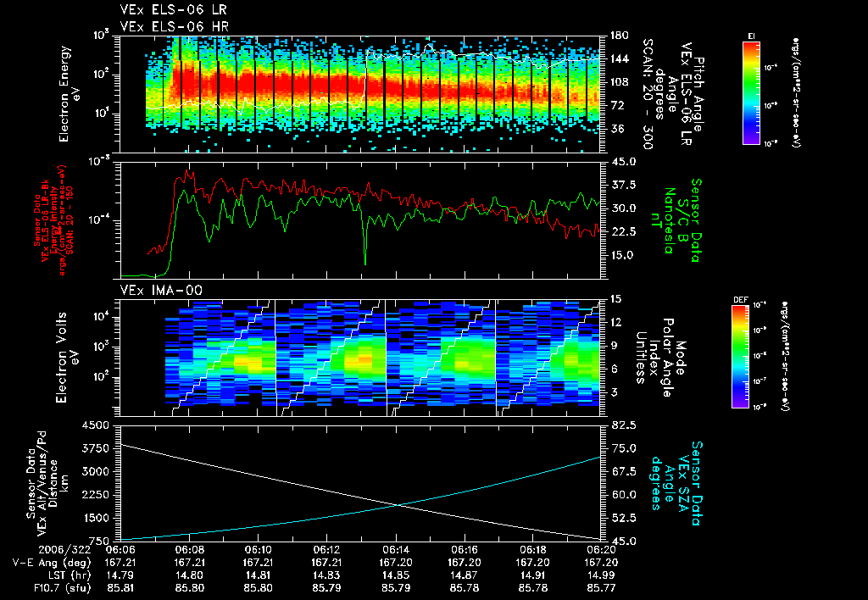Click where altitude and SZA lines cross
Image resolution: width=868 pixels, height=600 pixels.
click(x=397, y=505)
